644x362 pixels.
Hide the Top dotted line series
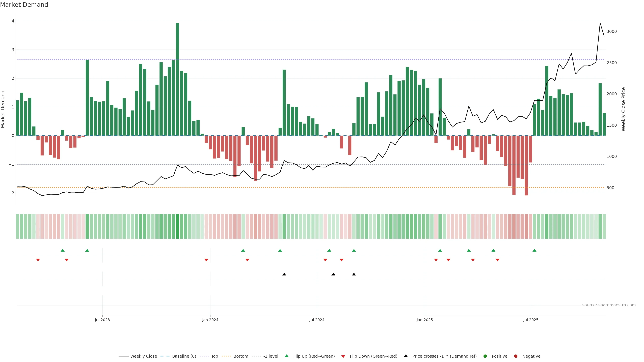214,356
